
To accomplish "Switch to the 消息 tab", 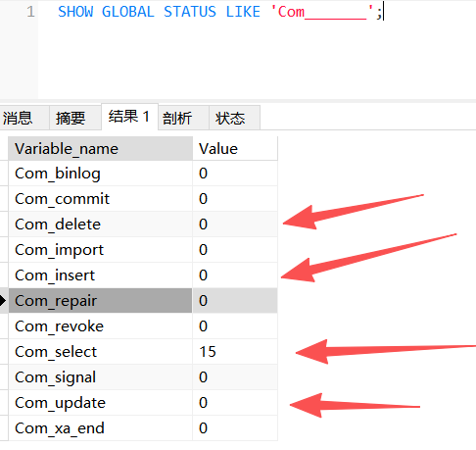I will tap(24, 118).
